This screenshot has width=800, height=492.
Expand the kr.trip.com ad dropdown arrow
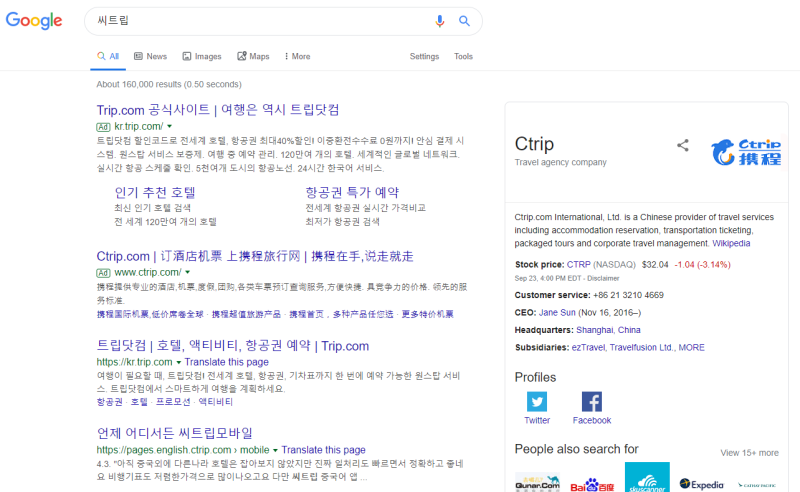click(169, 126)
